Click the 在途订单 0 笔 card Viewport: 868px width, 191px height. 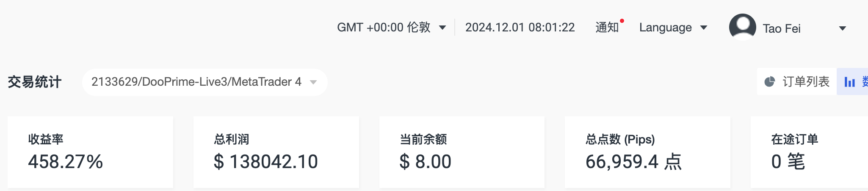(x=809, y=152)
